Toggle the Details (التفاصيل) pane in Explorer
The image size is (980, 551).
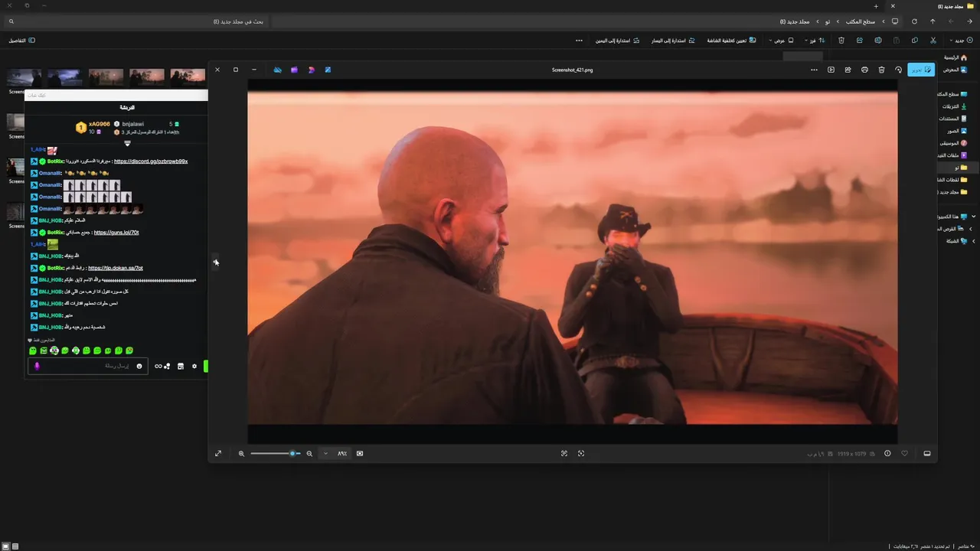(21, 40)
